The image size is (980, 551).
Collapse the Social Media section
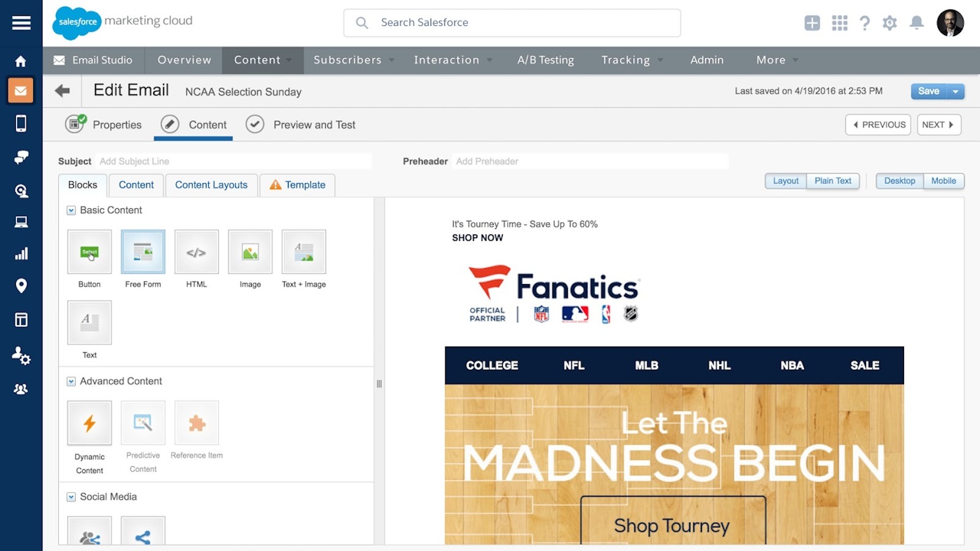[x=70, y=497]
